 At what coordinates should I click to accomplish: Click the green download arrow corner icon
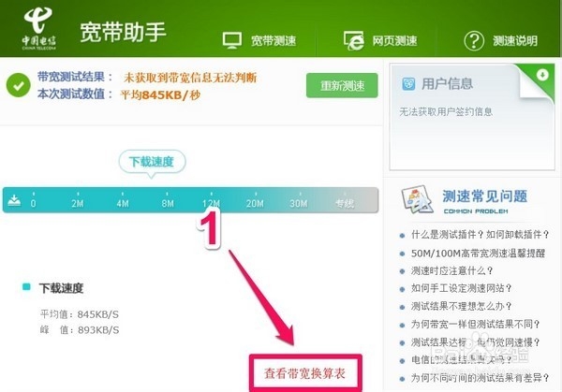(x=542, y=75)
